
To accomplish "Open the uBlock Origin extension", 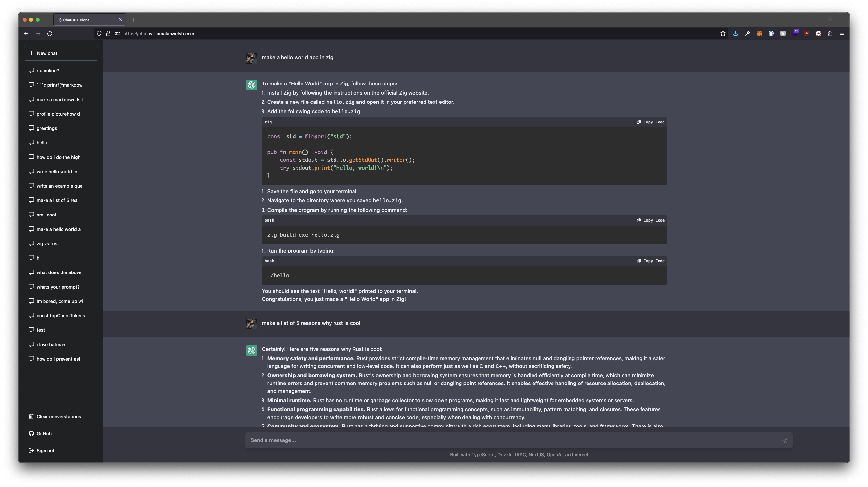I will pyautogui.click(x=806, y=34).
